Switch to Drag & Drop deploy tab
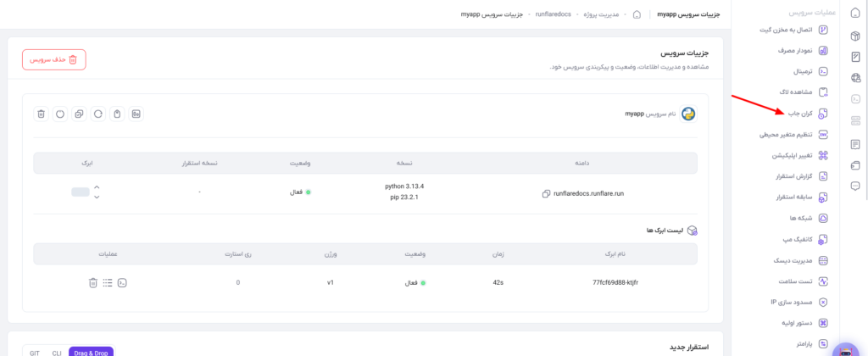The height and width of the screenshot is (356, 868). click(x=91, y=353)
